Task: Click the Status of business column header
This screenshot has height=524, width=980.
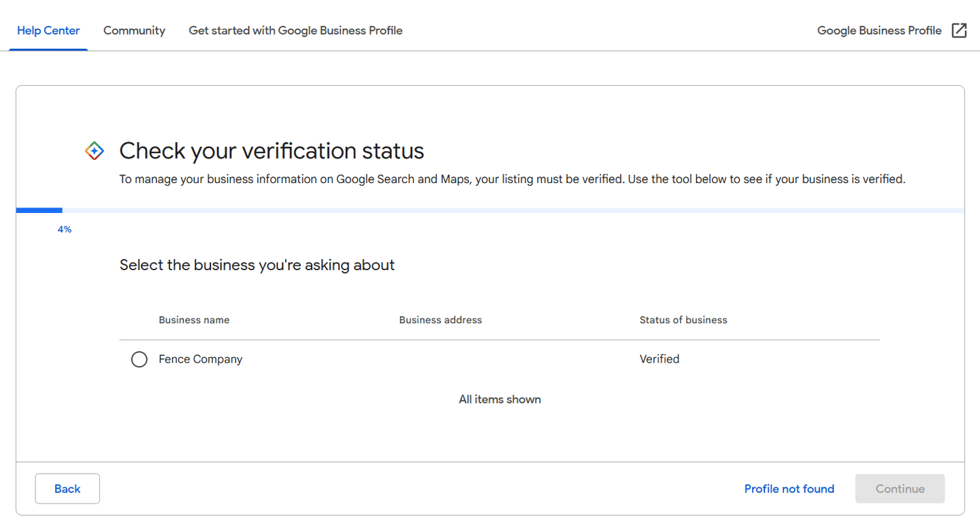Action: 683,320
